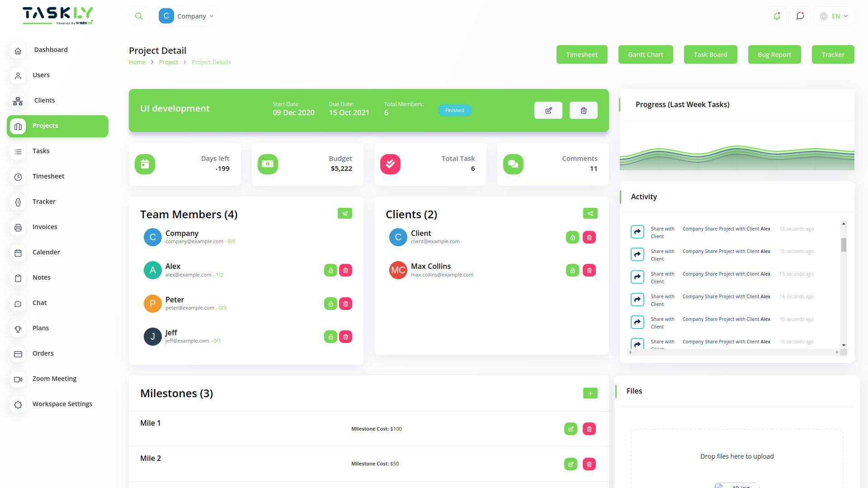This screenshot has height=488, width=868.
Task: Click the notifications bell icon
Action: click(777, 16)
